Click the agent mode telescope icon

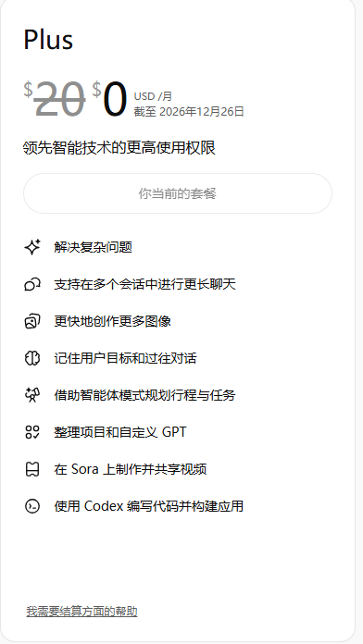pyautogui.click(x=32, y=395)
